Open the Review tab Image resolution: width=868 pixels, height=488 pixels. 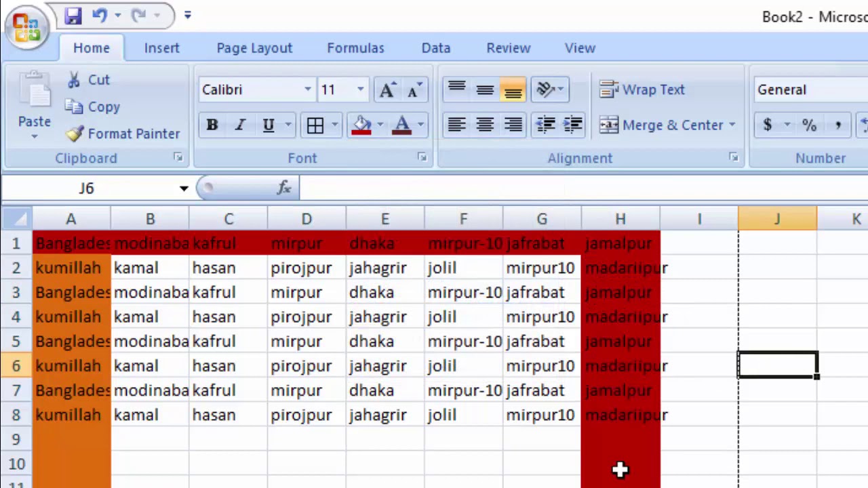508,48
